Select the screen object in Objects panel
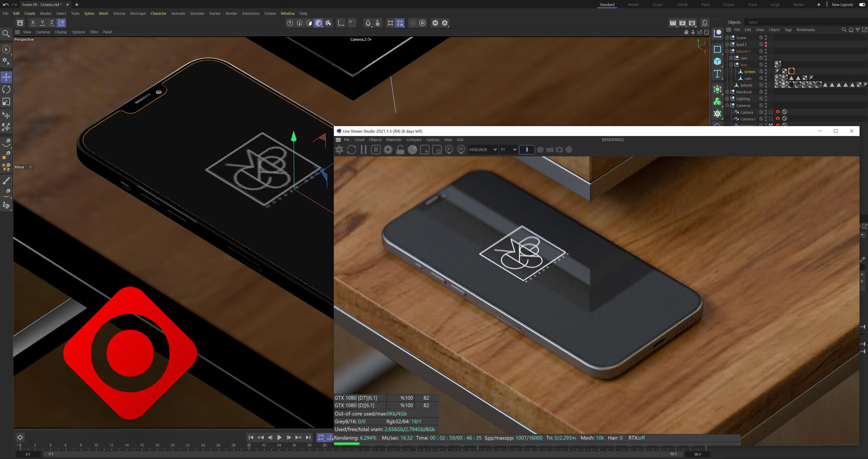The width and height of the screenshot is (868, 459). pyautogui.click(x=749, y=71)
